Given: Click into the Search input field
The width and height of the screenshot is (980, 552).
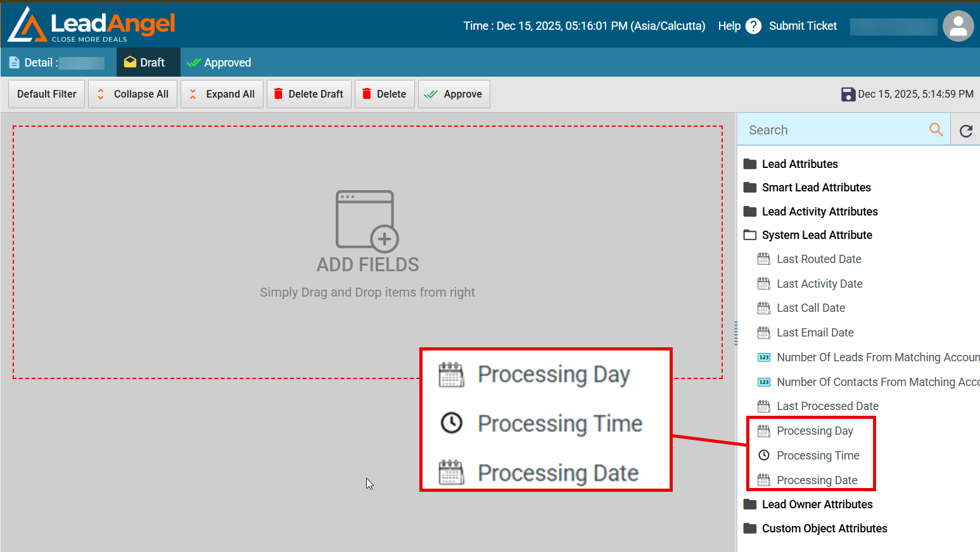Looking at the screenshot, I should tap(832, 130).
